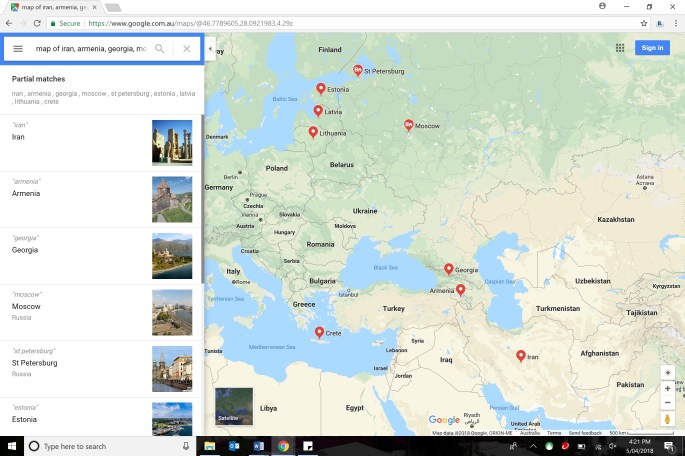Click the Cortana search box
Image resolution: width=685 pixels, height=456 pixels.
(110, 446)
